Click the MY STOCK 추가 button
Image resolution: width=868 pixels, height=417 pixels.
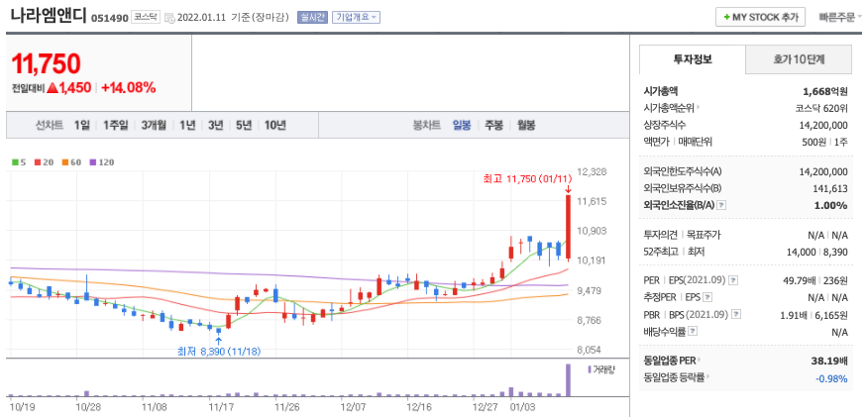[760, 17]
